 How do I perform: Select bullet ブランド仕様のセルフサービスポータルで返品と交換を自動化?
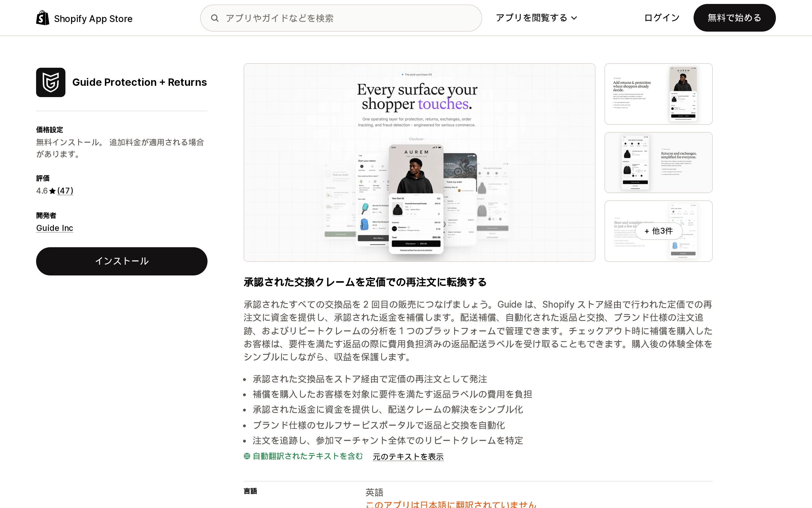(379, 425)
